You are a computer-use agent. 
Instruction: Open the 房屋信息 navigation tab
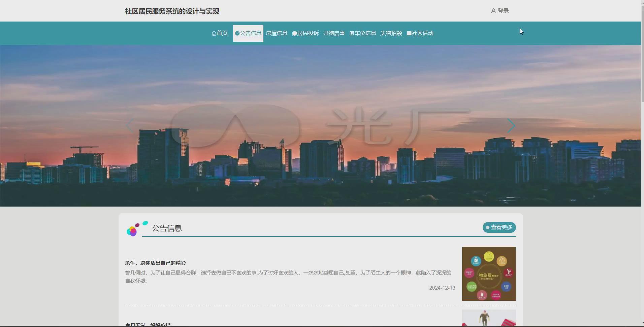277,33
